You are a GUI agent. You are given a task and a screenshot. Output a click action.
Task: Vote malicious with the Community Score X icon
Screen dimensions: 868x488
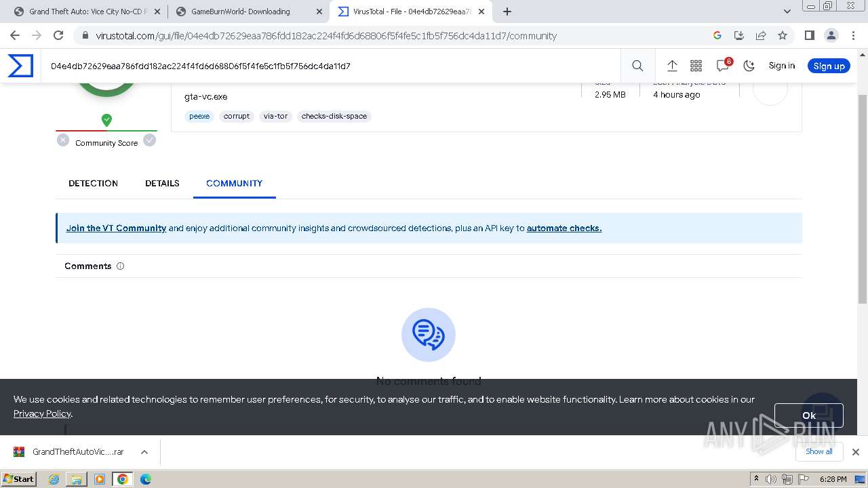click(x=63, y=140)
